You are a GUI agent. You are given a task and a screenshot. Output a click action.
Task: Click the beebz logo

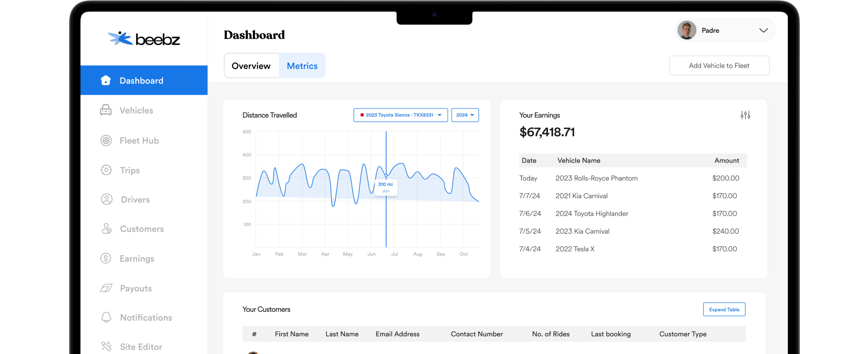144,38
